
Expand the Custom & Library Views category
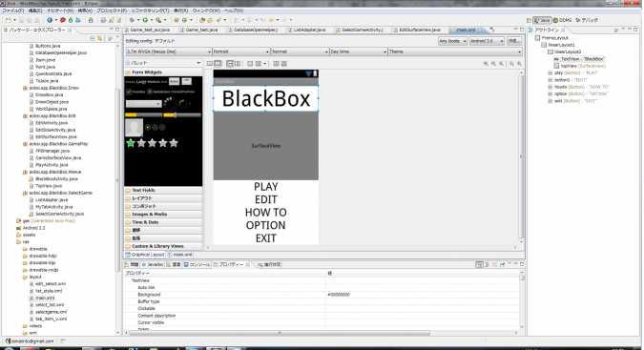point(163,246)
